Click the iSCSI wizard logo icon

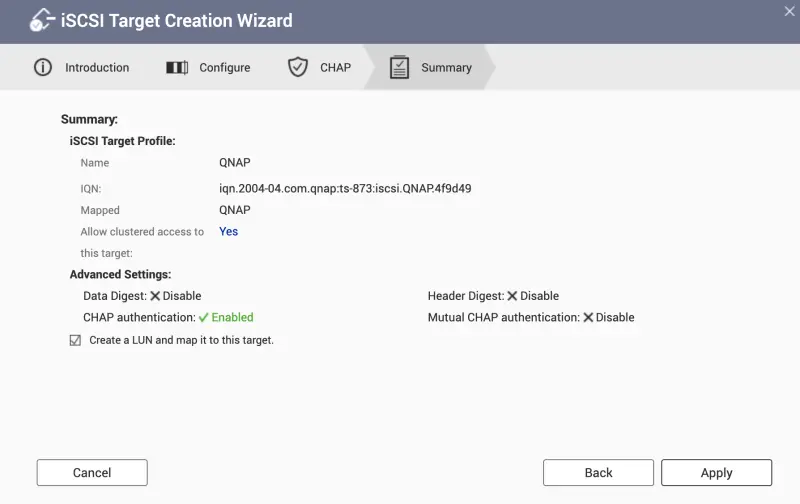tap(42, 20)
